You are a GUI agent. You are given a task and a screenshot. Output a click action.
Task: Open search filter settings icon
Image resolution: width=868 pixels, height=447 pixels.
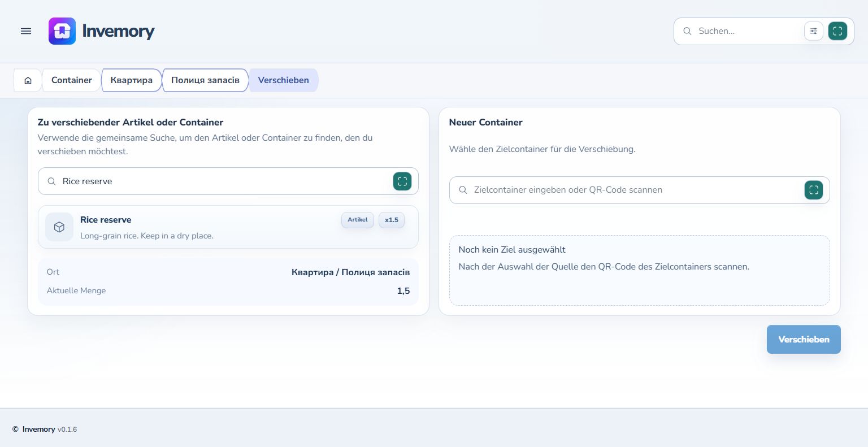814,31
